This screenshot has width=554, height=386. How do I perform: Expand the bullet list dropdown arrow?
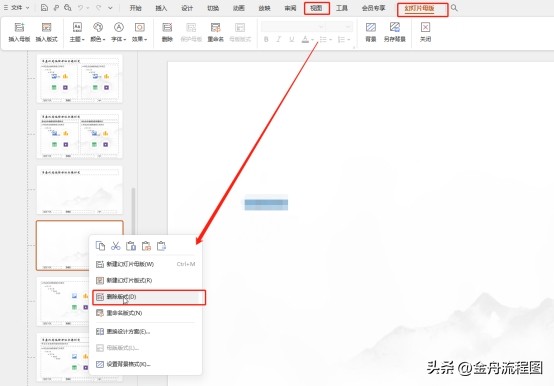pyautogui.click(x=331, y=40)
